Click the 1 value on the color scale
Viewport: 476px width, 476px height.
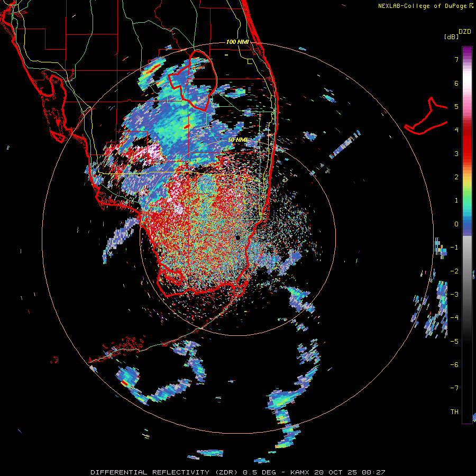[x=456, y=200]
